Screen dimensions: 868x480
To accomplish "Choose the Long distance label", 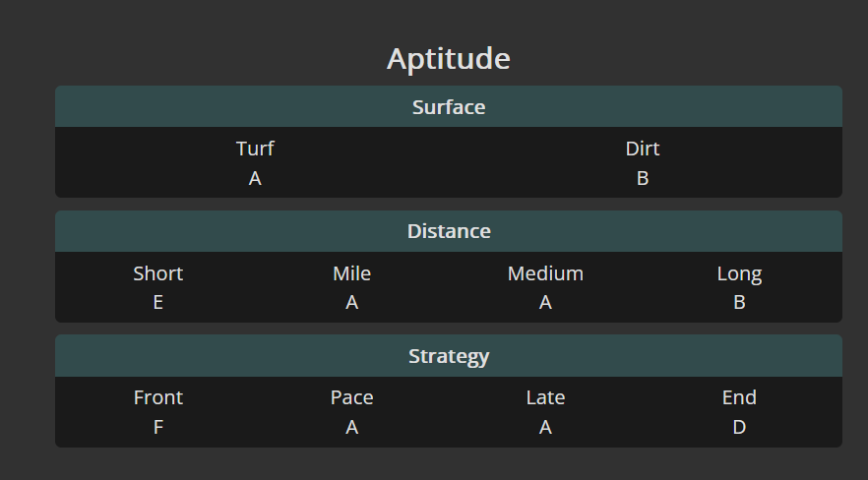I will point(739,273).
